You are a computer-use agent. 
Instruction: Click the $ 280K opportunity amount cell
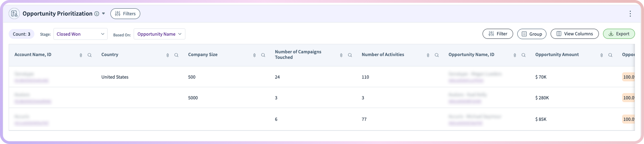542,98
